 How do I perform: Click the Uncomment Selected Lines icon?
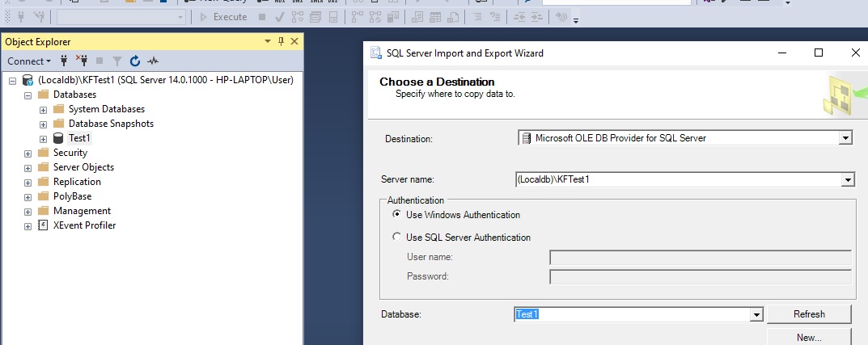(495, 17)
